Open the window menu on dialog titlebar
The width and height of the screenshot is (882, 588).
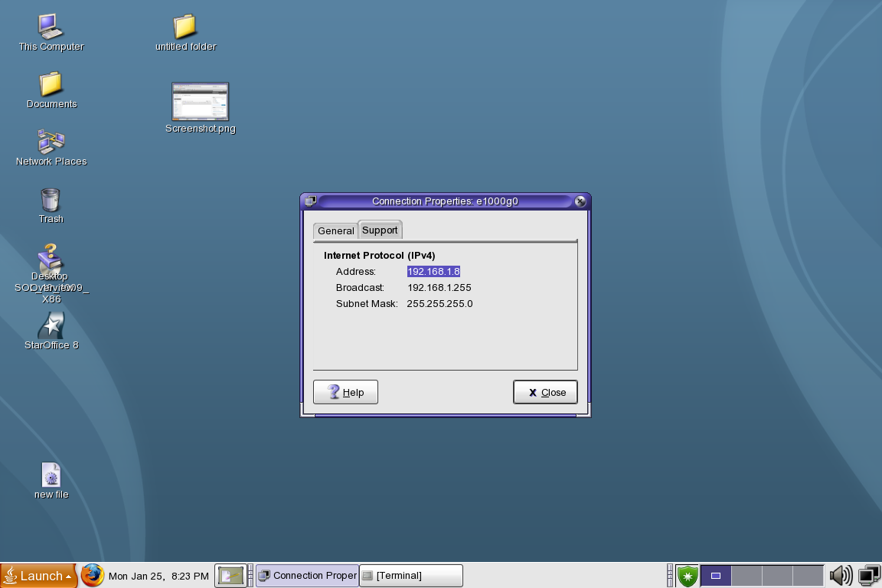pos(309,201)
